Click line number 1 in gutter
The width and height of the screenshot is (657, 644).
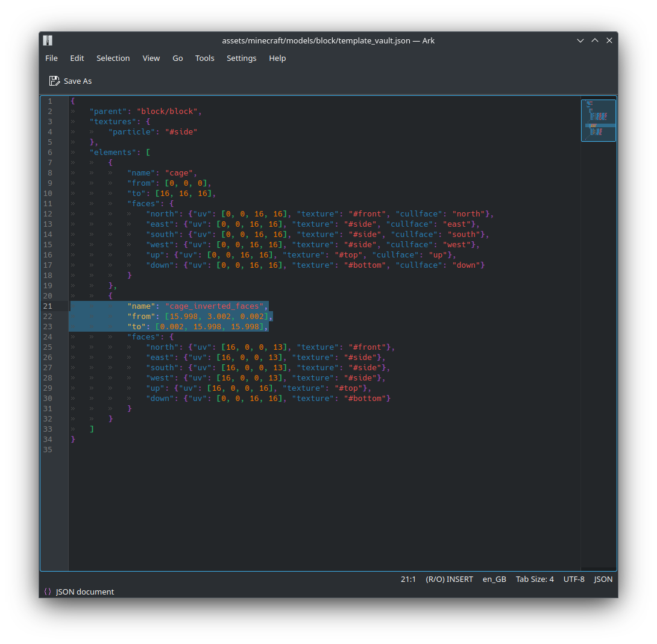tap(50, 101)
